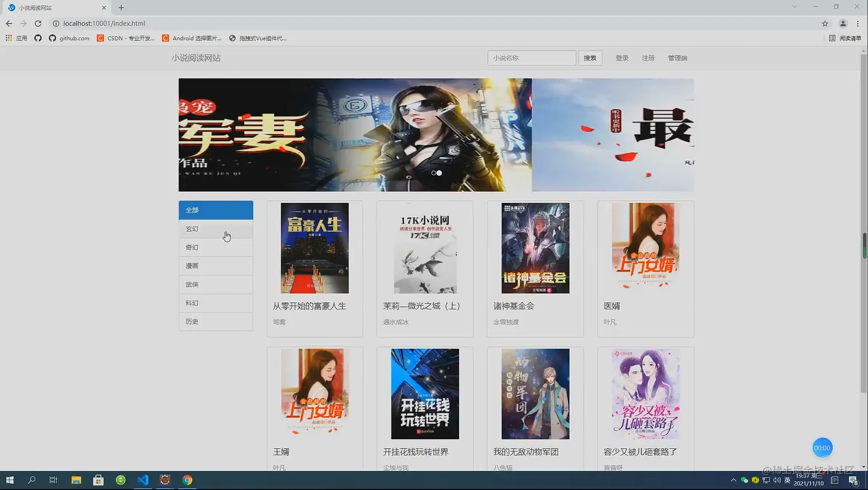Open File Explorer from the taskbar

click(x=76, y=480)
